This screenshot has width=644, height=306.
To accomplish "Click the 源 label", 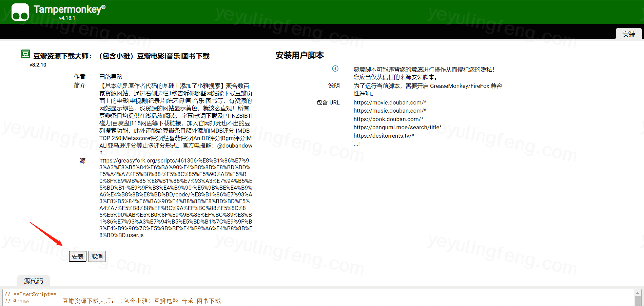I will [x=82, y=161].
